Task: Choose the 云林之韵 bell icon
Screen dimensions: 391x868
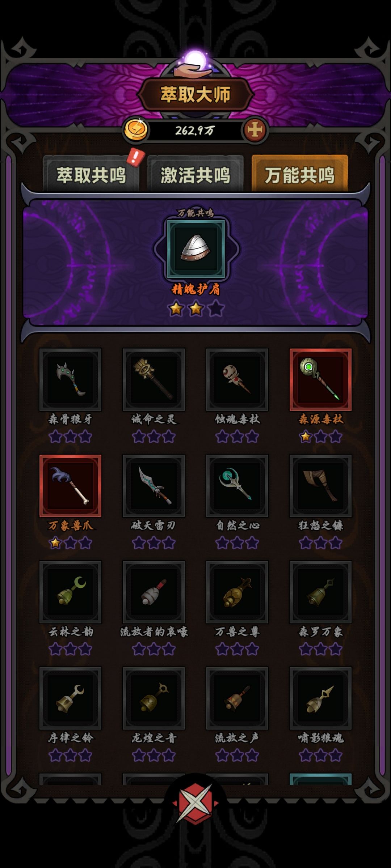Action: (x=70, y=592)
